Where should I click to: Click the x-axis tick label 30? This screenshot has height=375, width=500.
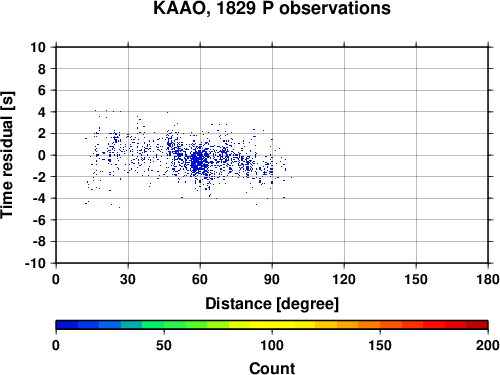128,279
